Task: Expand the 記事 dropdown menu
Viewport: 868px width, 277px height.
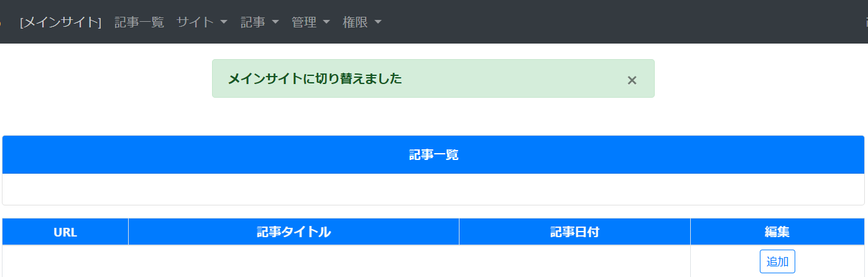Action: (260, 22)
